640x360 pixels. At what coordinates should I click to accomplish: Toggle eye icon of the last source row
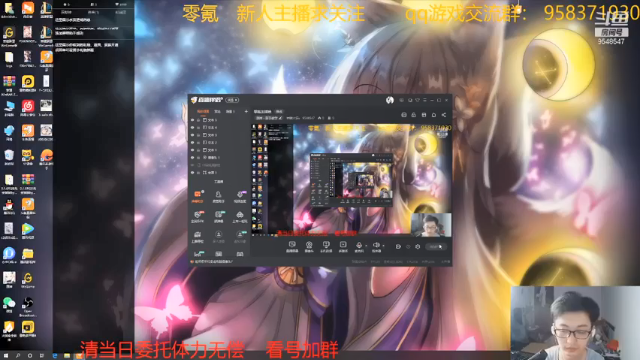coord(193,173)
